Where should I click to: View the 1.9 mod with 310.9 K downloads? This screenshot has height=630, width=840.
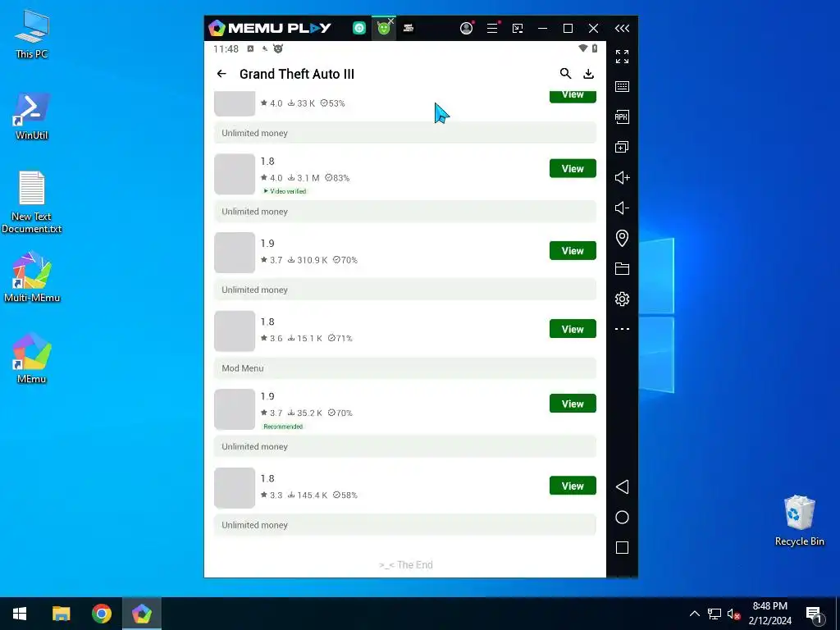573,251
